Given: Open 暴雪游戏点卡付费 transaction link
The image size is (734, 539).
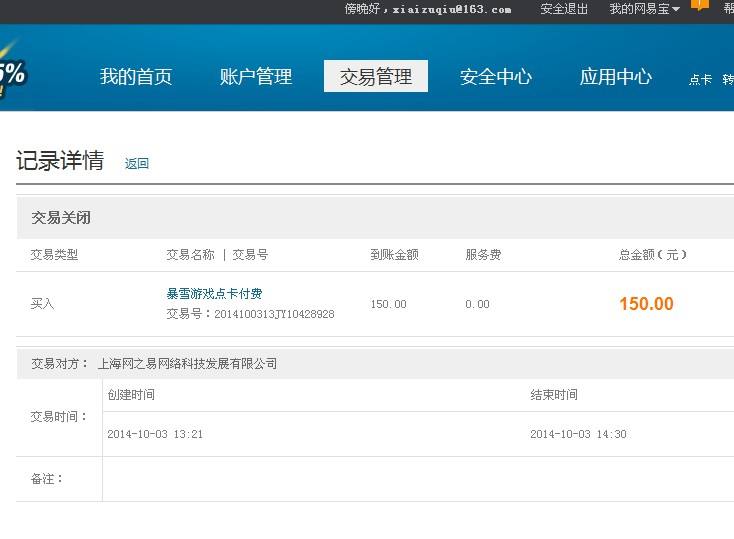Looking at the screenshot, I should [214, 294].
